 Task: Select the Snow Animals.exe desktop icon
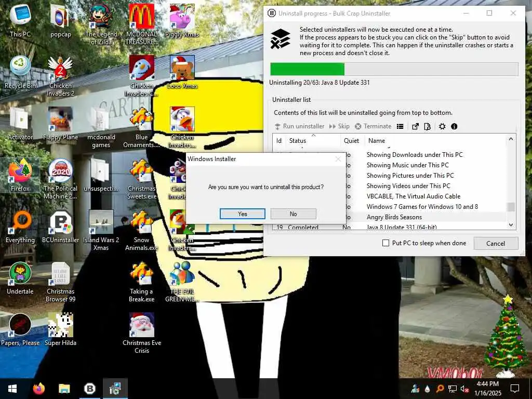[141, 231]
